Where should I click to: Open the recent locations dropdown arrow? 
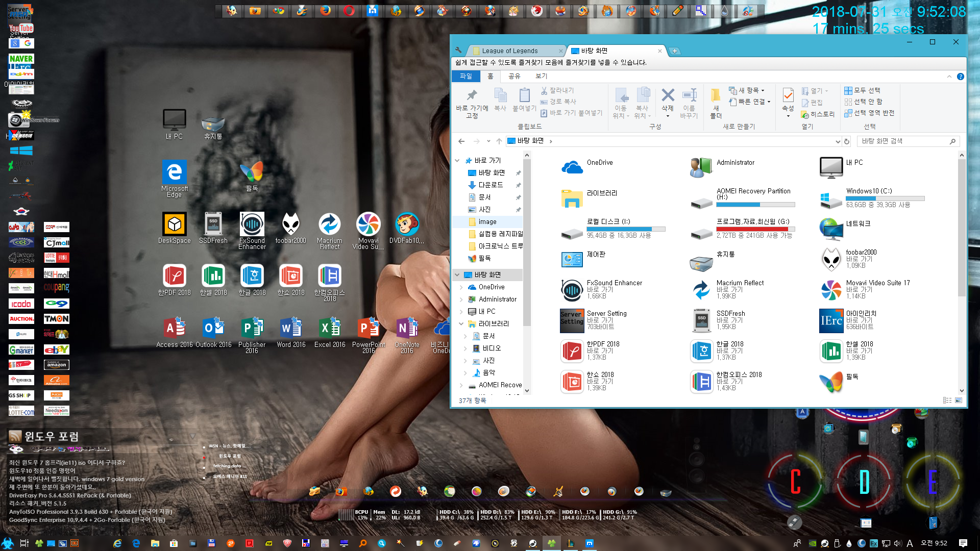pyautogui.click(x=488, y=141)
